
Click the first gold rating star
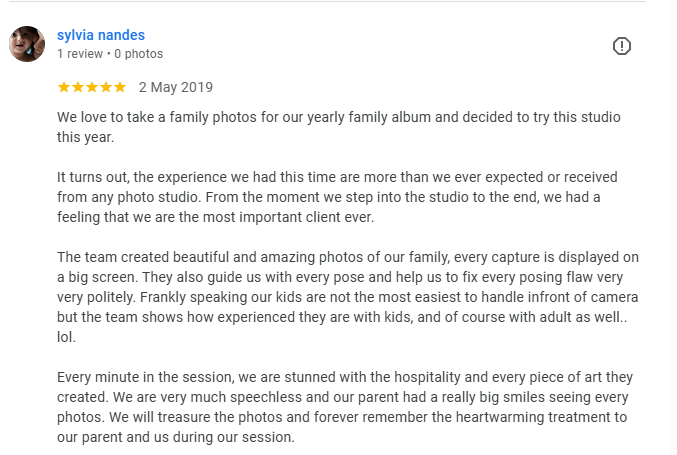[63, 87]
